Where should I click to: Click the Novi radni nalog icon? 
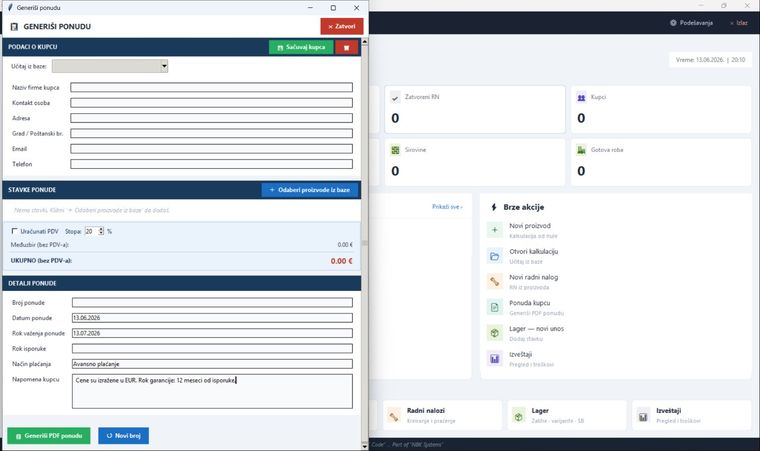point(495,281)
